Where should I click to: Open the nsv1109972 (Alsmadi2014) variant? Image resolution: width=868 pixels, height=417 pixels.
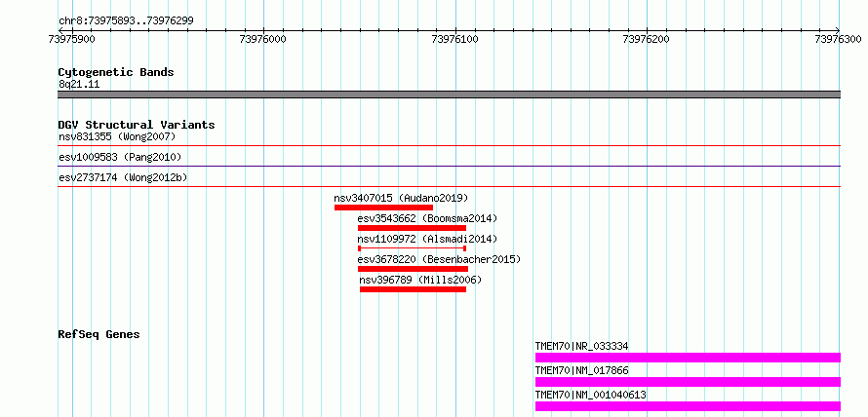pyautogui.click(x=427, y=239)
